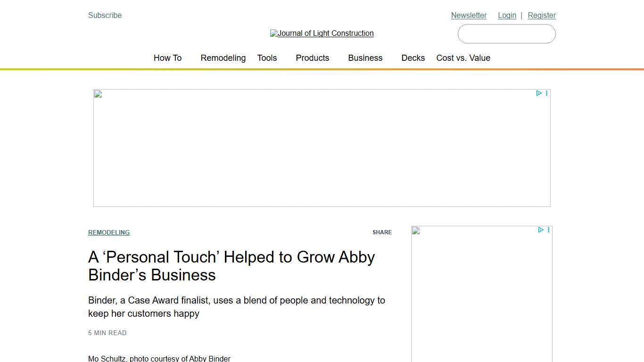Select the Tools menu item
This screenshot has height=362, width=644.
(267, 58)
